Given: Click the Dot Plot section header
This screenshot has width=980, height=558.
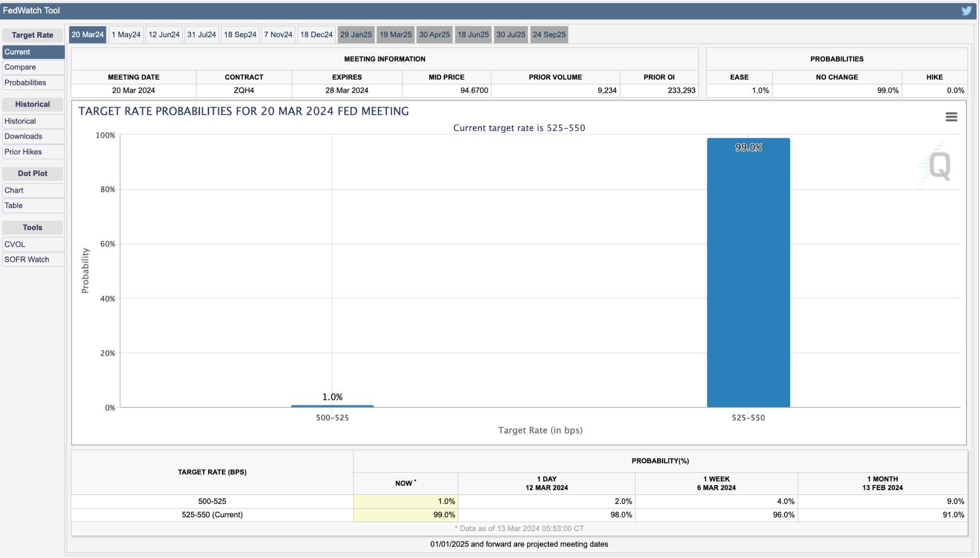Looking at the screenshot, I should (33, 174).
